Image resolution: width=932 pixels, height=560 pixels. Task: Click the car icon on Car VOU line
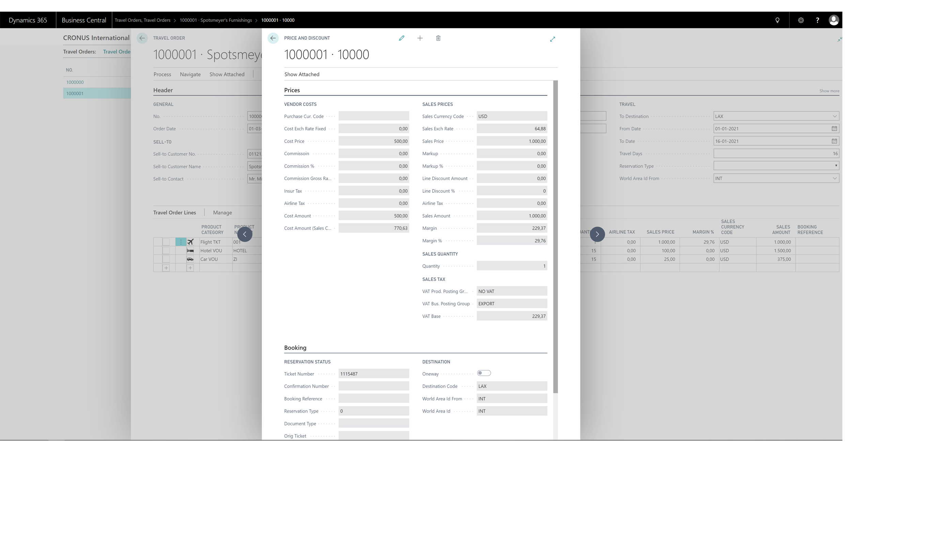pos(190,259)
